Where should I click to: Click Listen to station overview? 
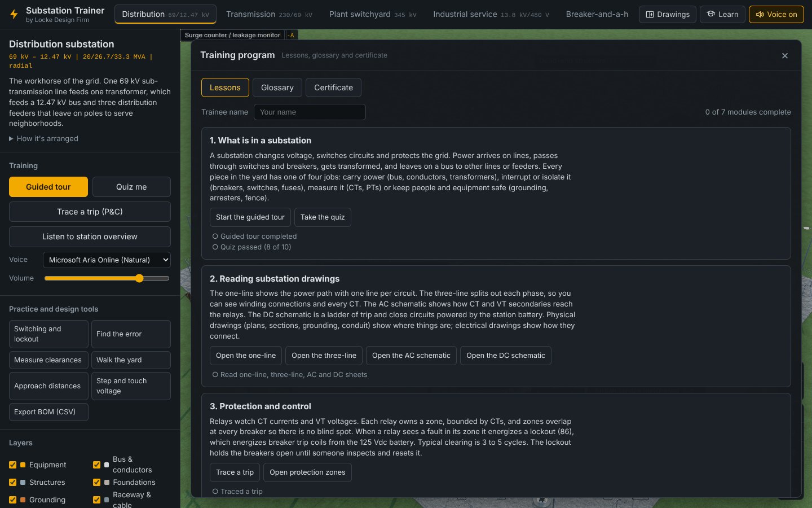[x=90, y=237]
